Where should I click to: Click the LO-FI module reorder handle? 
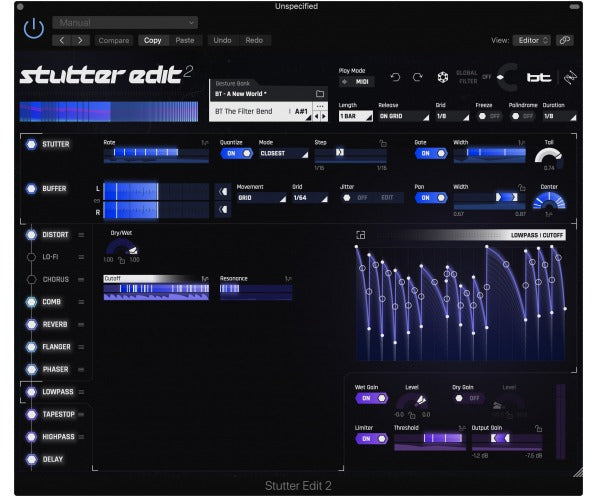pos(81,257)
